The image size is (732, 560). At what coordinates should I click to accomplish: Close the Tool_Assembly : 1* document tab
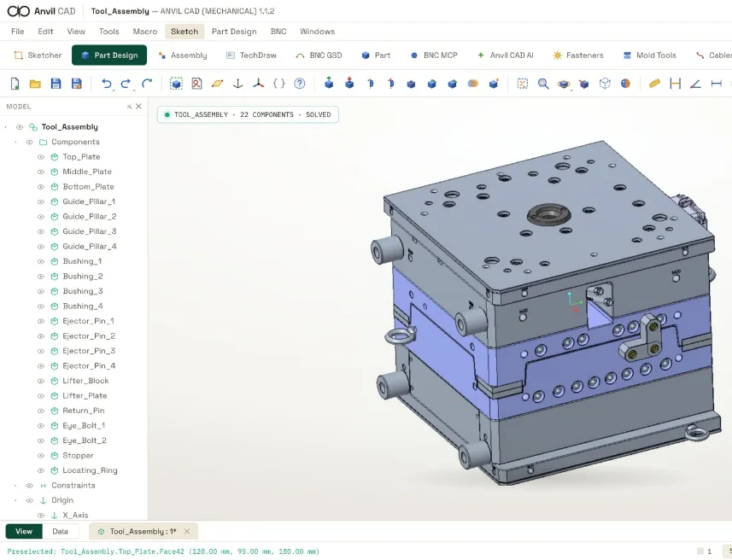pyautogui.click(x=187, y=531)
